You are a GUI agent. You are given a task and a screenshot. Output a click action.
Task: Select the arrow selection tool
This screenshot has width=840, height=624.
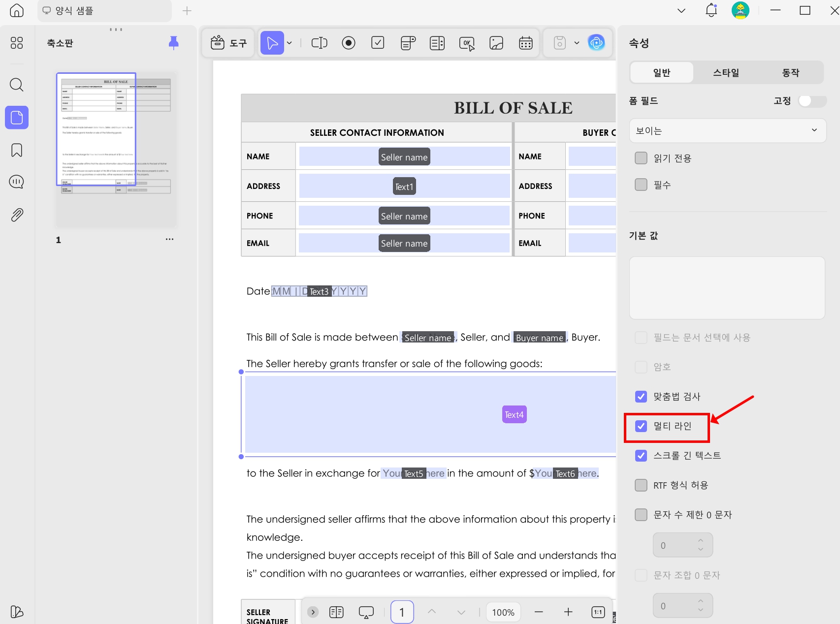[272, 43]
